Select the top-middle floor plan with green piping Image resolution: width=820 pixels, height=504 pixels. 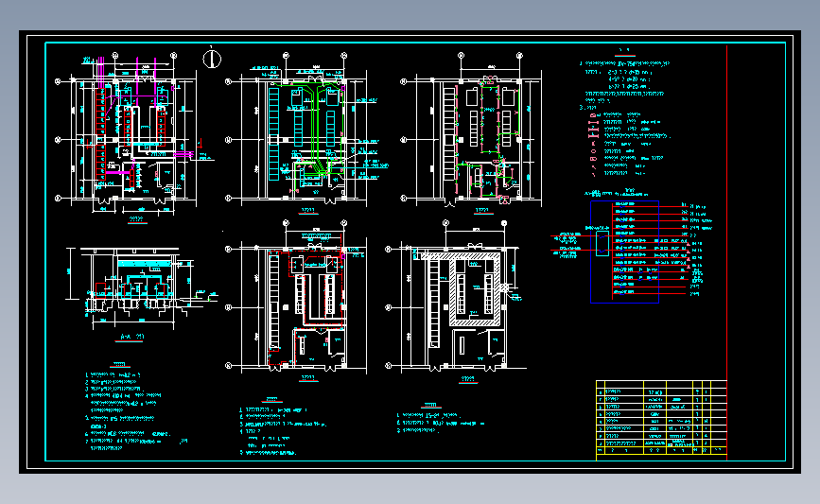(x=307, y=130)
